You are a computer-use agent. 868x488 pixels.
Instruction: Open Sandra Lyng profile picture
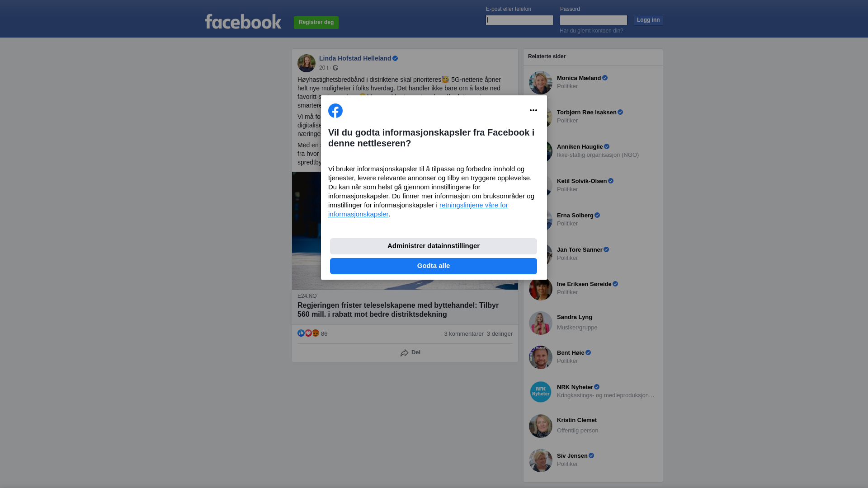pyautogui.click(x=541, y=323)
